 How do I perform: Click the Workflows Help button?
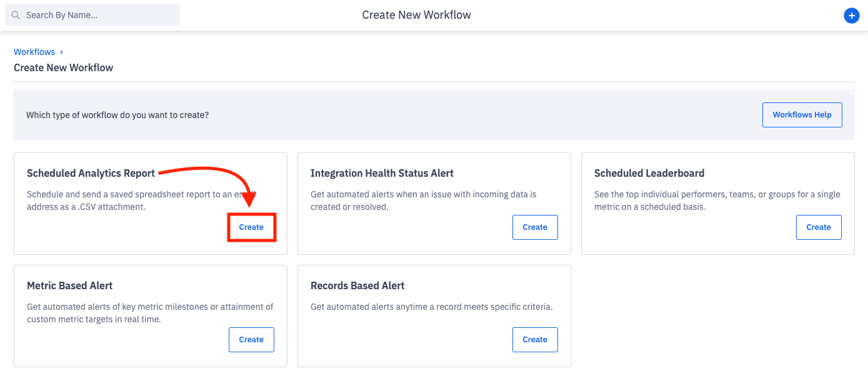[802, 115]
